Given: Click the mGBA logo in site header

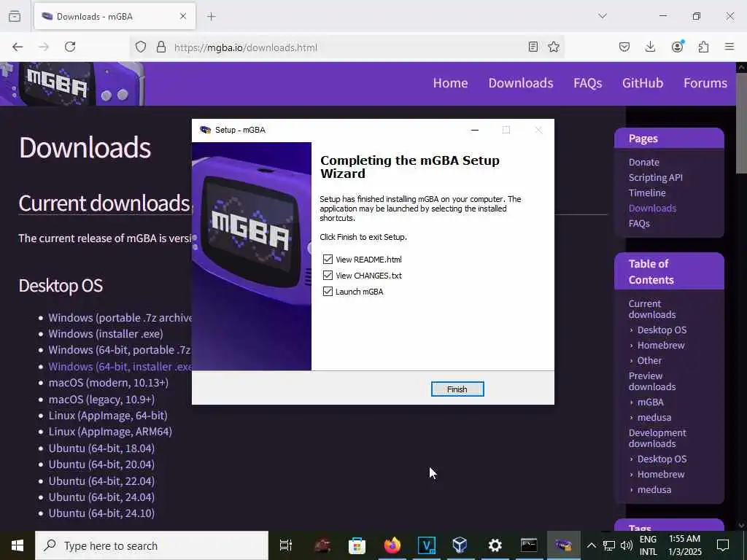Looking at the screenshot, I should [71, 84].
